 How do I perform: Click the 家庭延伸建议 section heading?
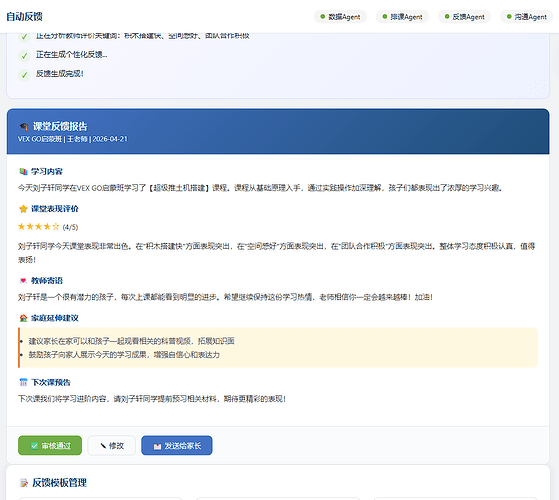pos(55,318)
